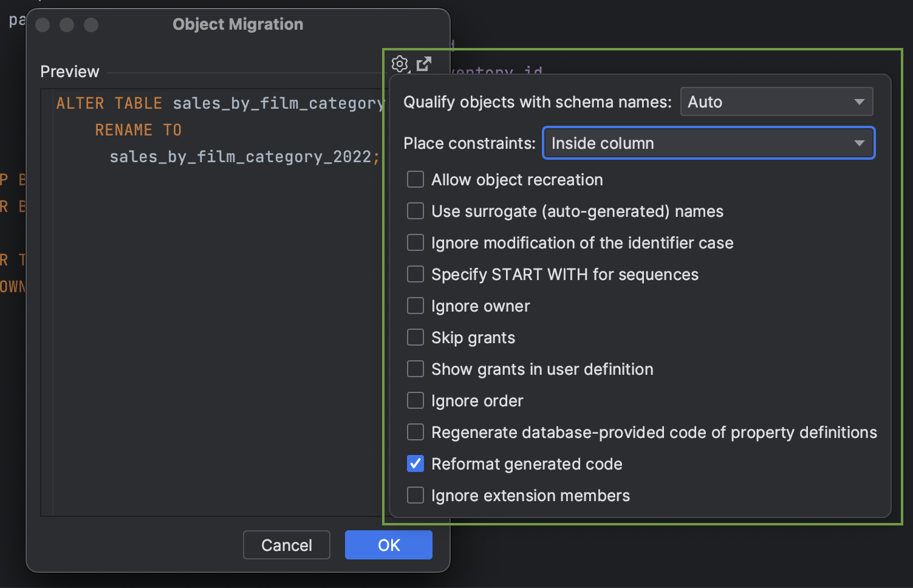913x588 pixels.
Task: Uncheck Reformat generated code
Action: coord(415,463)
